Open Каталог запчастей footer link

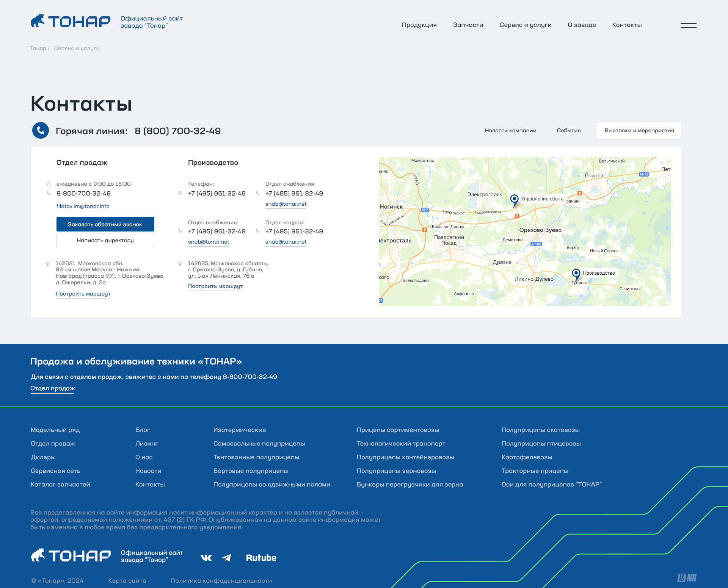[x=60, y=485]
